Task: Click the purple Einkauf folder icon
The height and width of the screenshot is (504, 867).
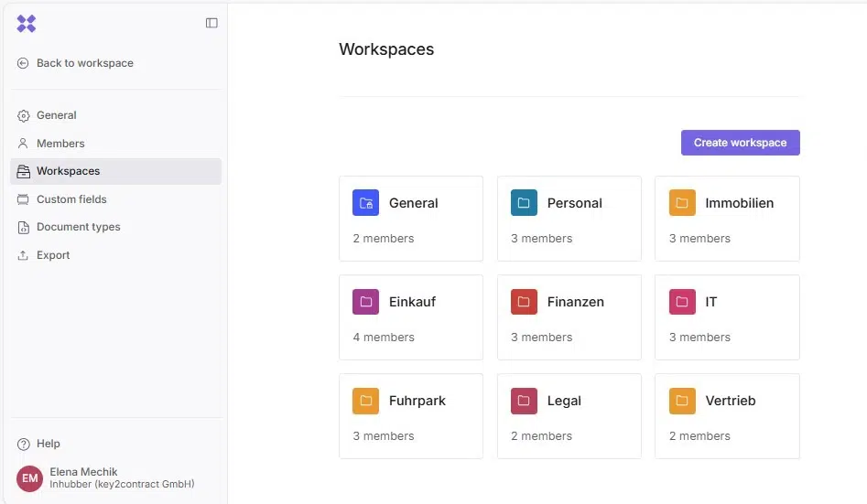Action: point(365,302)
